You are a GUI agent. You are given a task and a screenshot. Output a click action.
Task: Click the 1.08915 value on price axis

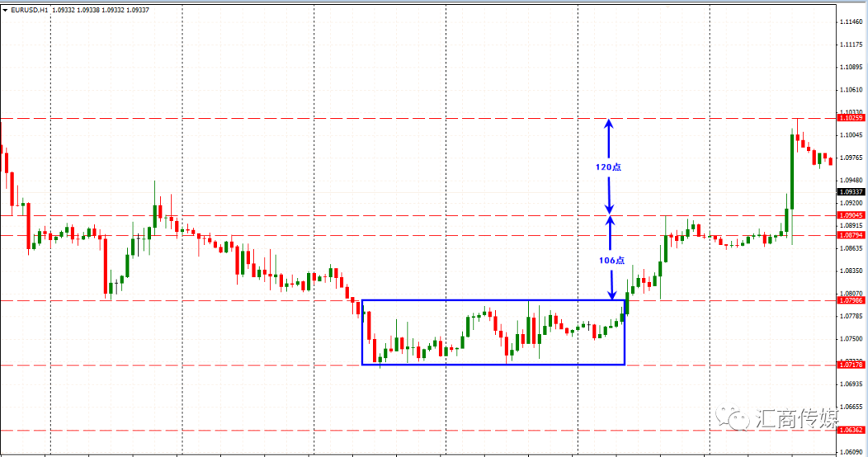(851, 226)
